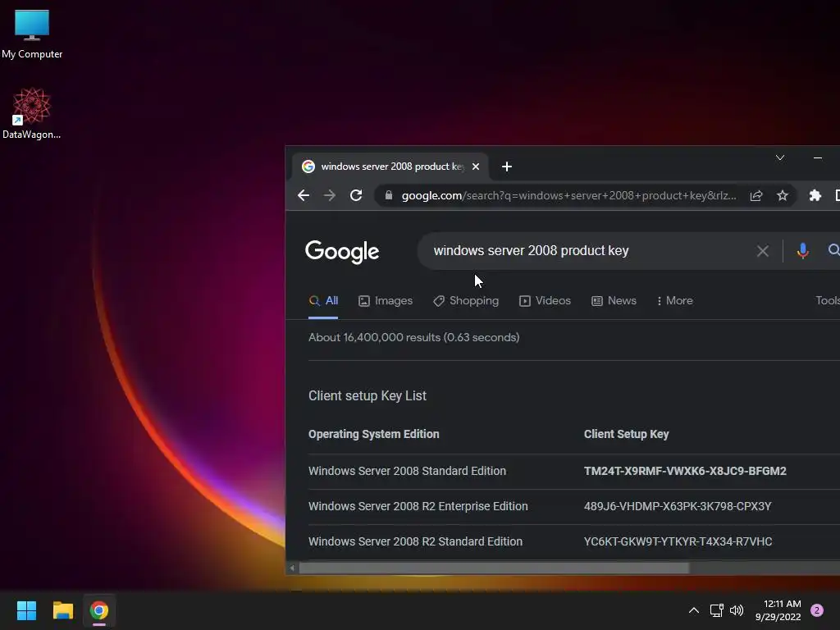Screen dimensions: 840x630
Task: Click the horizontal scrollbar thumb
Action: pos(493,568)
